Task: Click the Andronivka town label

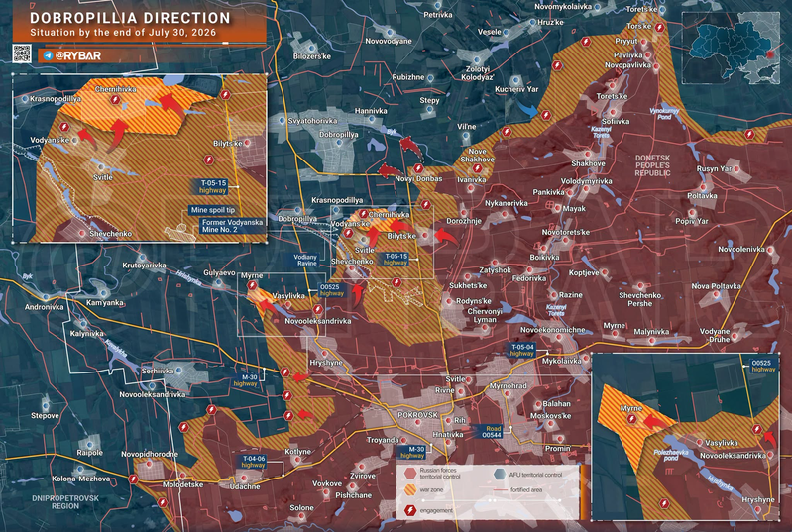Action: (45, 307)
